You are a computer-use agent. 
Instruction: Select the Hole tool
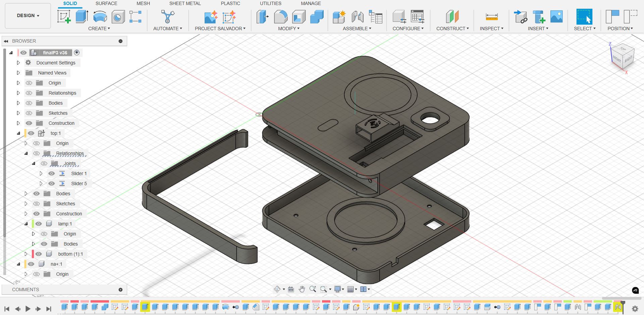pyautogui.click(x=118, y=16)
